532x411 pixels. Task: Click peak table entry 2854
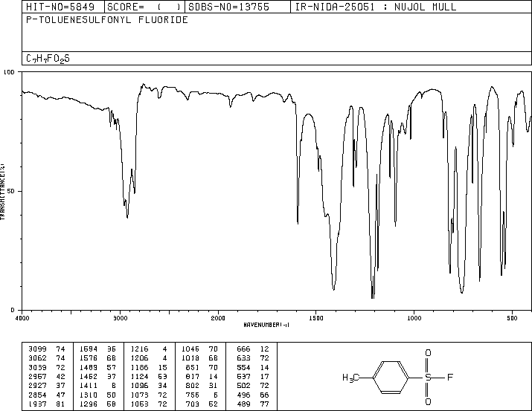(x=38, y=395)
